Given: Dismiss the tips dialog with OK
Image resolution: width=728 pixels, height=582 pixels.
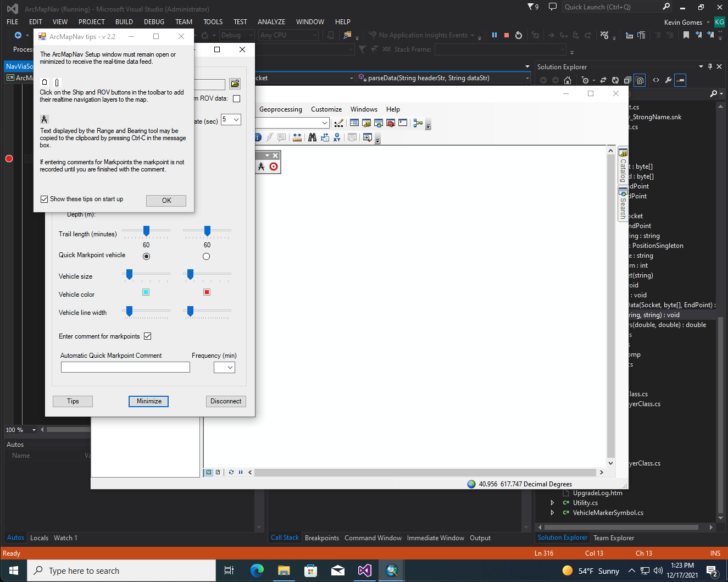Looking at the screenshot, I should (166, 201).
